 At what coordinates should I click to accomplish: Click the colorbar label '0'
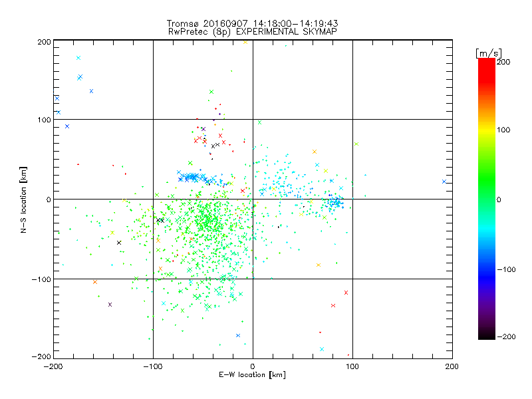(x=499, y=199)
